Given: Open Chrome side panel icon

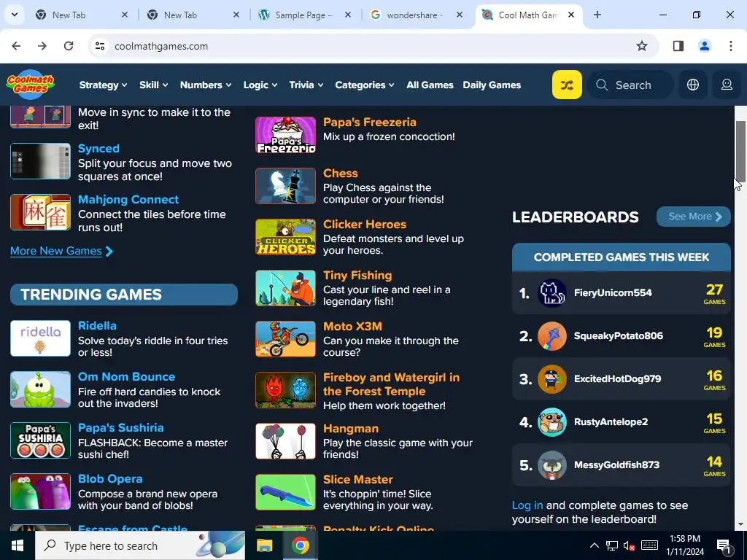Looking at the screenshot, I should click(x=678, y=46).
